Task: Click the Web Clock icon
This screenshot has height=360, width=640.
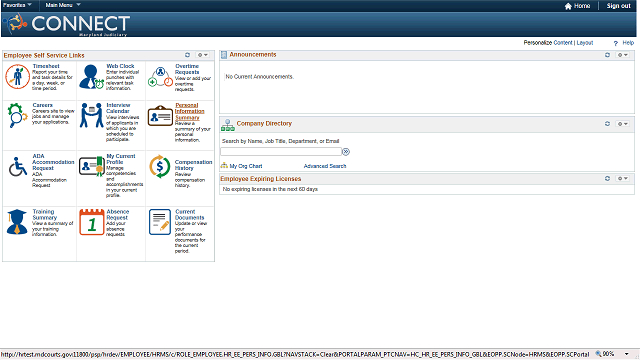Action: [91, 77]
